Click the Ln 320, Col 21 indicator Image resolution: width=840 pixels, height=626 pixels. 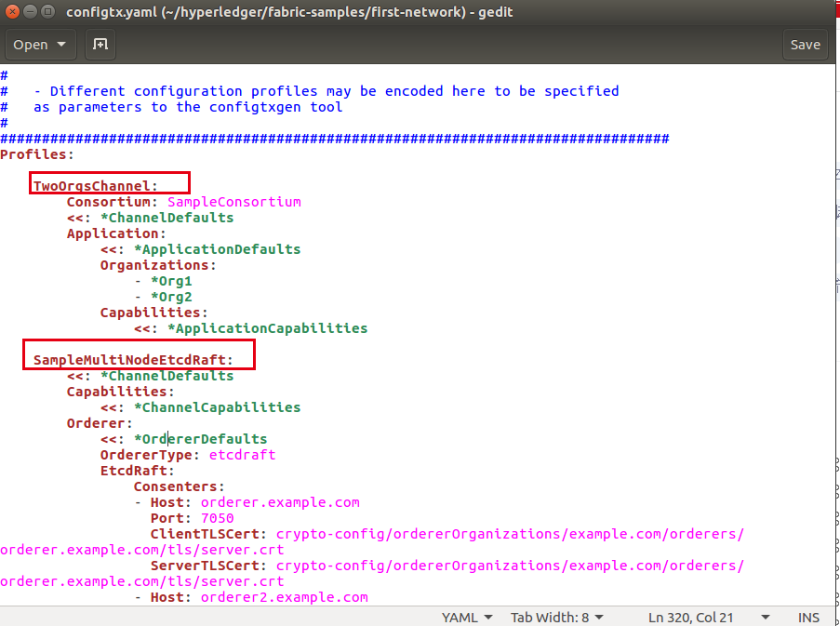pos(690,618)
